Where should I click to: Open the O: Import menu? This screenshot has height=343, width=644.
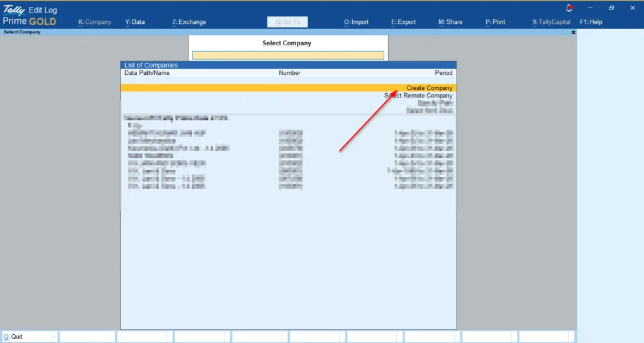[356, 22]
